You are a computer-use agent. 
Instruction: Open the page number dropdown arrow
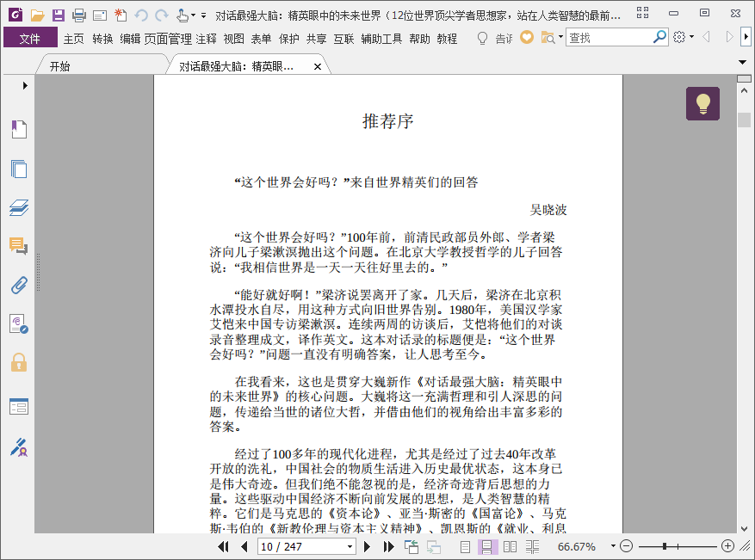click(350, 546)
